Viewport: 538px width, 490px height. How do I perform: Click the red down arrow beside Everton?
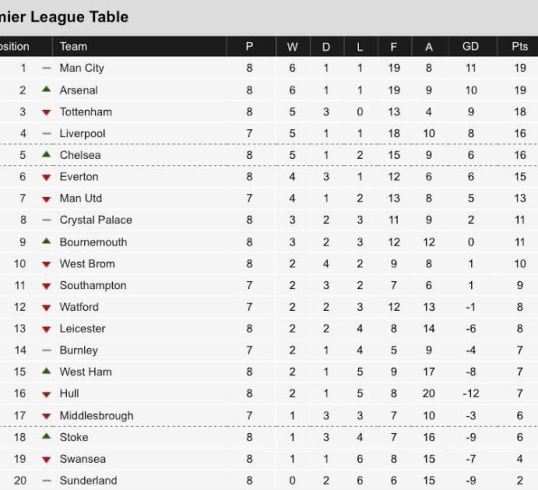coord(46,177)
